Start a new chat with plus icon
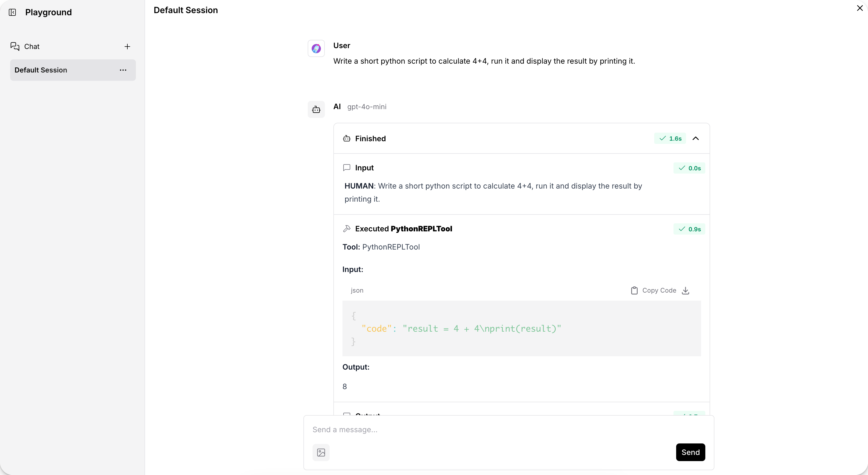Viewport: 868px width, 475px height. (x=127, y=47)
